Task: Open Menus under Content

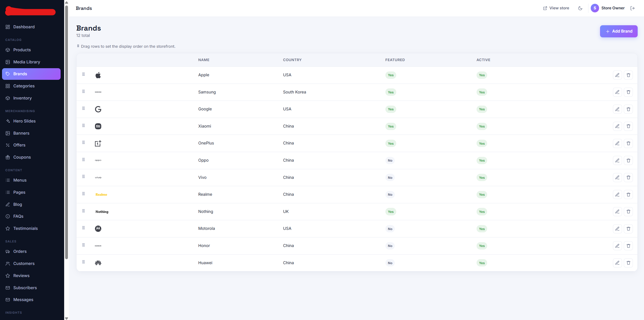Action: 31,180
